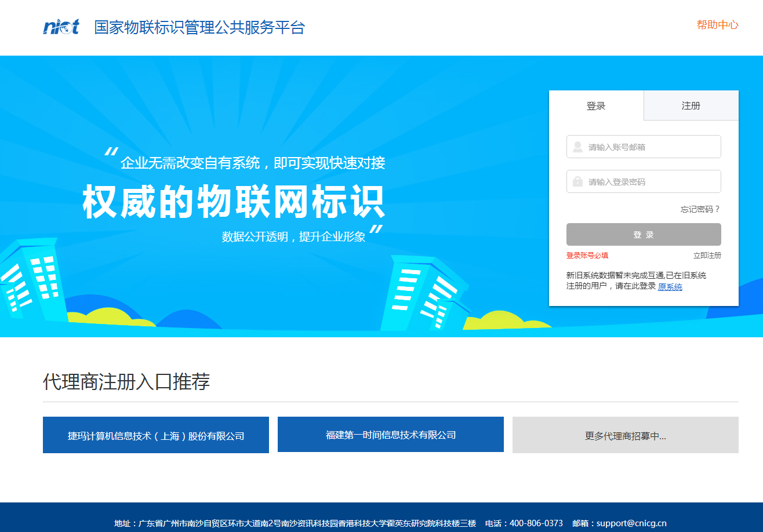This screenshot has height=532, width=763.
Task: Click the niot logo in the header
Action: click(x=61, y=27)
